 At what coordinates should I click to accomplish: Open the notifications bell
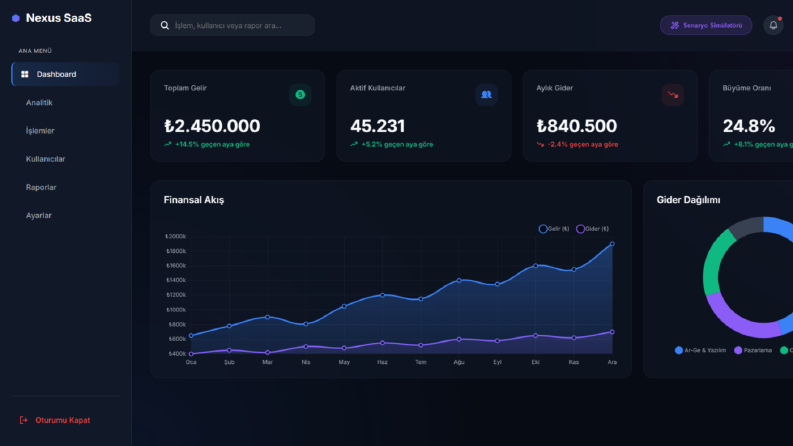pos(773,25)
